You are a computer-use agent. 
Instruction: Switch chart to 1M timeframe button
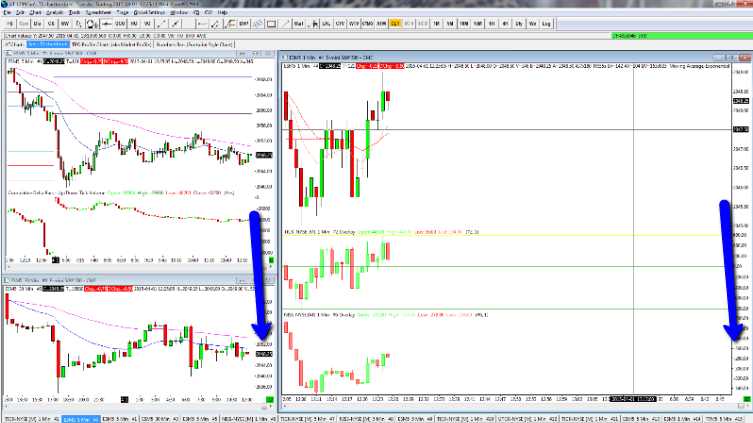437,24
